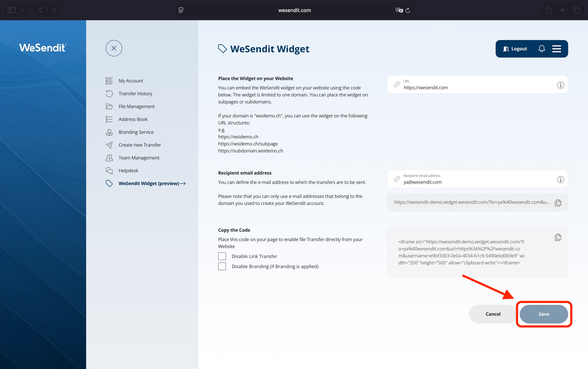This screenshot has width=588, height=369.
Task: Expand the Safari sidebar dropdown chevron
Action: click(x=23, y=10)
